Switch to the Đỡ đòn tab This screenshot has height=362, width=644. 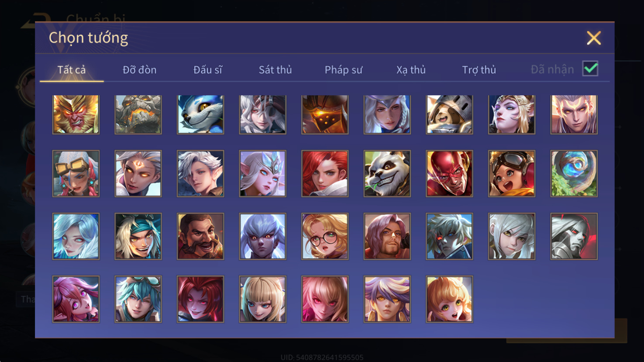click(140, 70)
